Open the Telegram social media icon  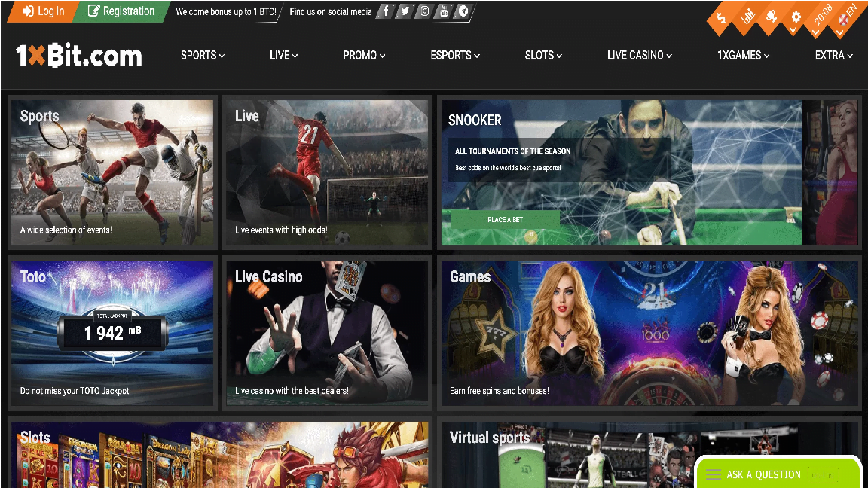coord(463,11)
